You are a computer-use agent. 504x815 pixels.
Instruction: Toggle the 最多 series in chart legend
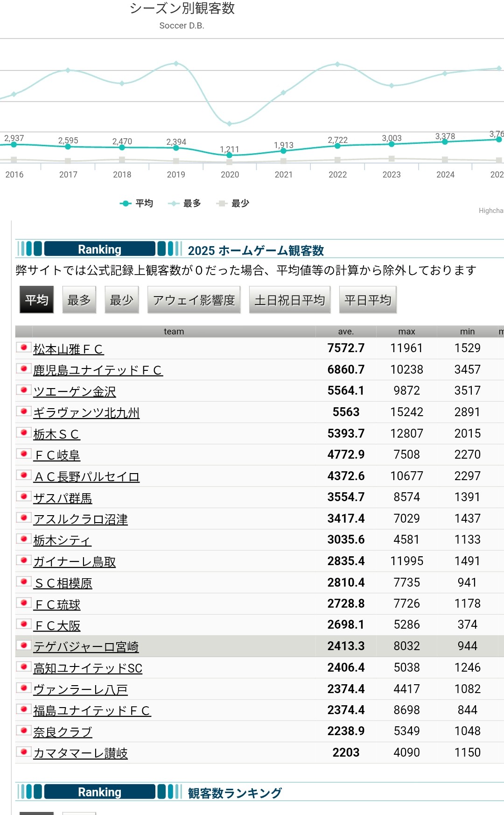(x=185, y=203)
